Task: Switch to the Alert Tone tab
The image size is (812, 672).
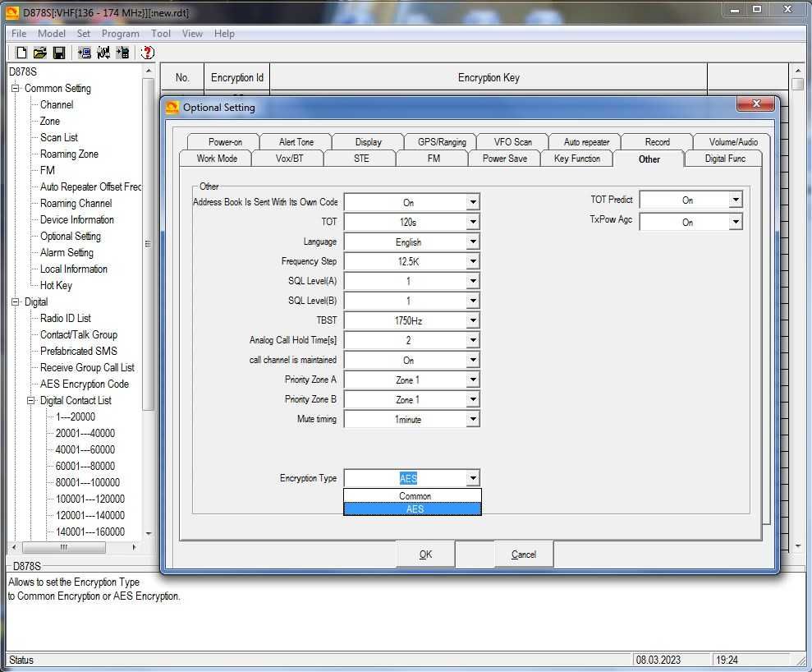Action: coord(296,141)
